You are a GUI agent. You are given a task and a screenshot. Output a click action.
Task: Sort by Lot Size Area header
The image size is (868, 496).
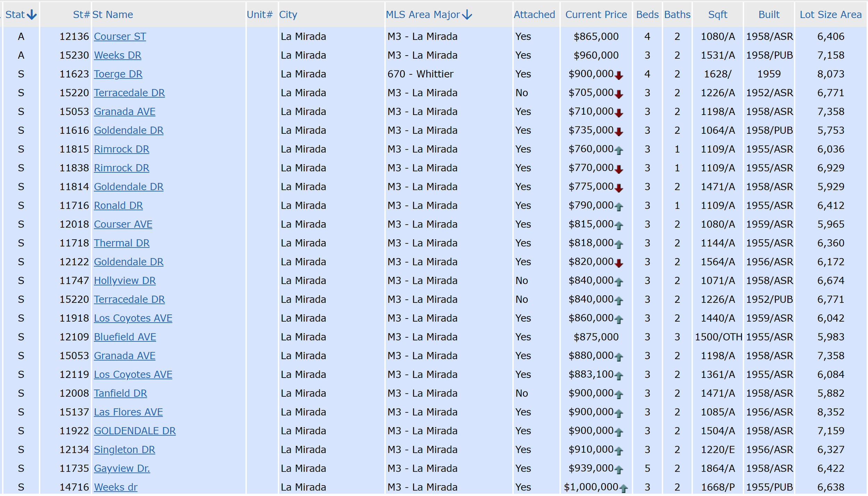[831, 15]
